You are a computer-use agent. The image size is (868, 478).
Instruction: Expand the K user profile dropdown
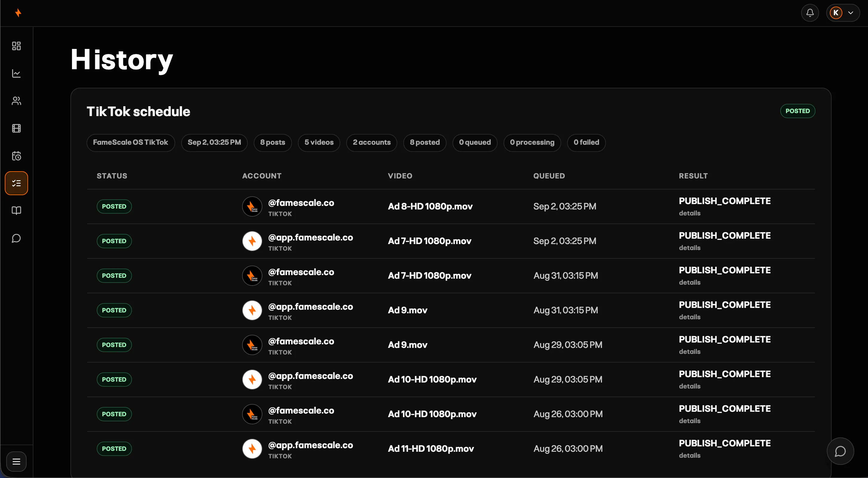click(x=843, y=13)
